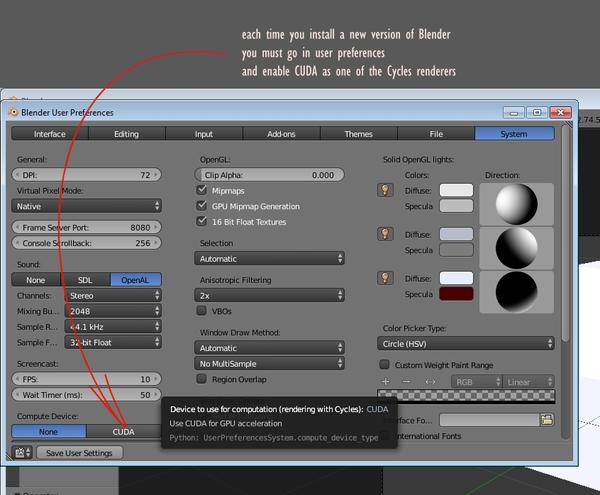Image resolution: width=600 pixels, height=495 pixels.
Task: Toggle 16 Bit Float Textures
Action: click(201, 221)
